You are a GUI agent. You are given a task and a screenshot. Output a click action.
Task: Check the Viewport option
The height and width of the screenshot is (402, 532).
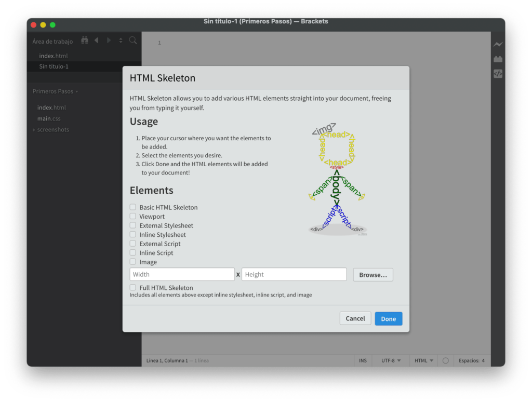pos(132,216)
